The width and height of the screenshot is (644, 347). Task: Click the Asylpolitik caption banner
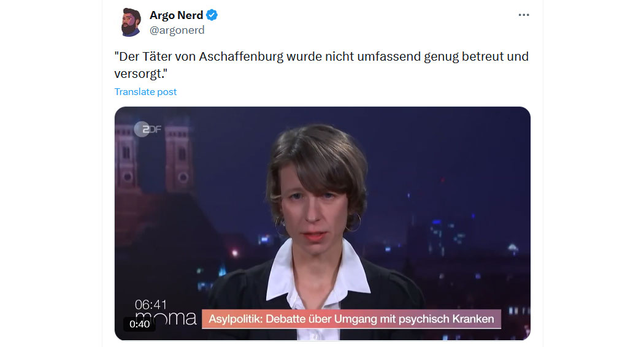(x=351, y=319)
